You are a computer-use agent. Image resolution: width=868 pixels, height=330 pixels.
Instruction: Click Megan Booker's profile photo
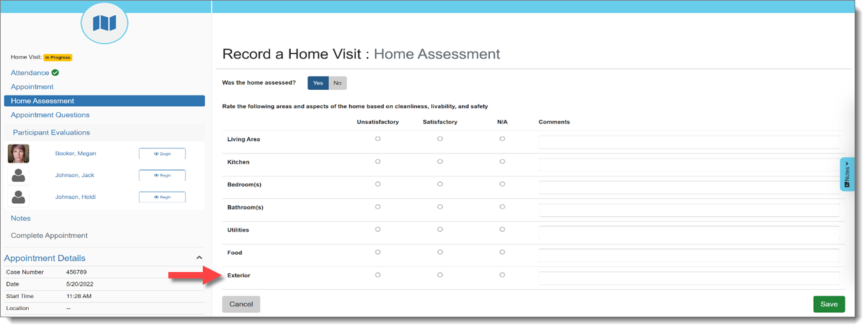pyautogui.click(x=18, y=154)
